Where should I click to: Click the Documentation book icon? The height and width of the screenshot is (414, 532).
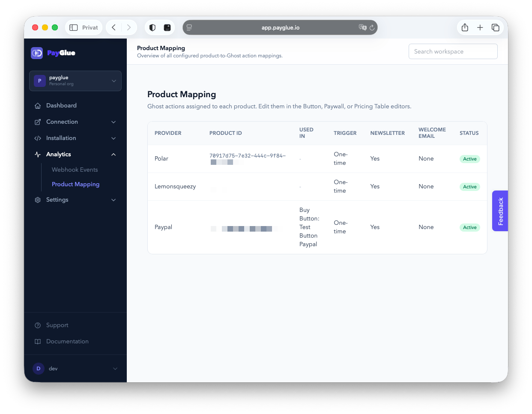tap(38, 342)
